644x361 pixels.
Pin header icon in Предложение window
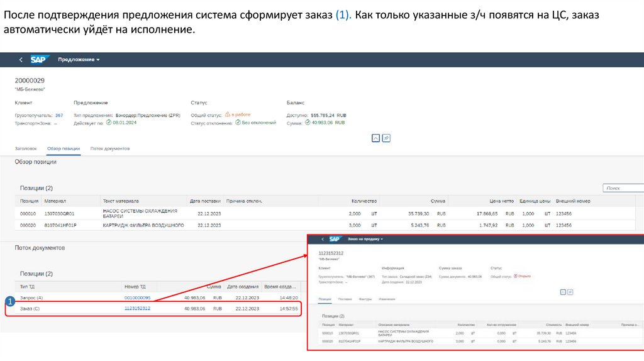point(387,138)
